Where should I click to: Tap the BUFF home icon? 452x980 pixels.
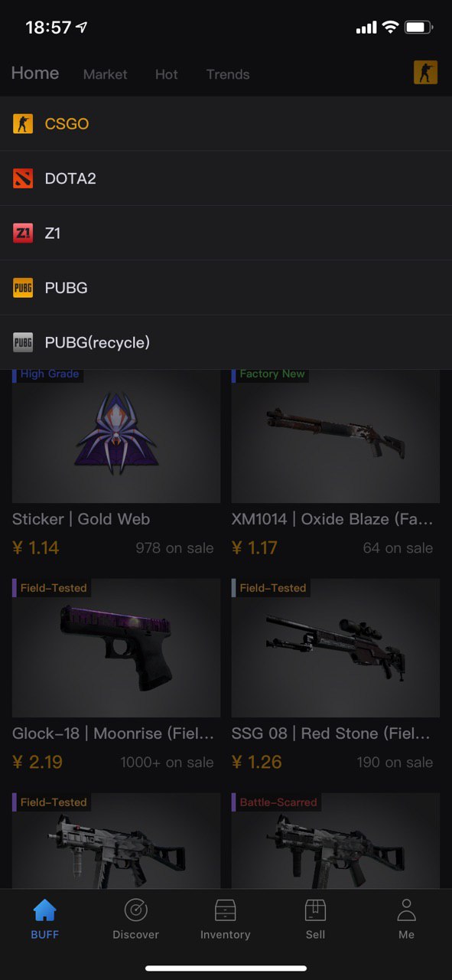[45, 910]
